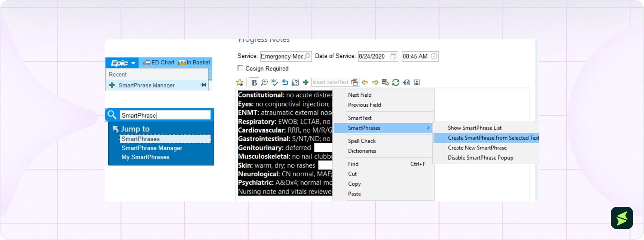Click the Service field lookup magnifier
Screen dimensions: 644x240
click(x=307, y=56)
